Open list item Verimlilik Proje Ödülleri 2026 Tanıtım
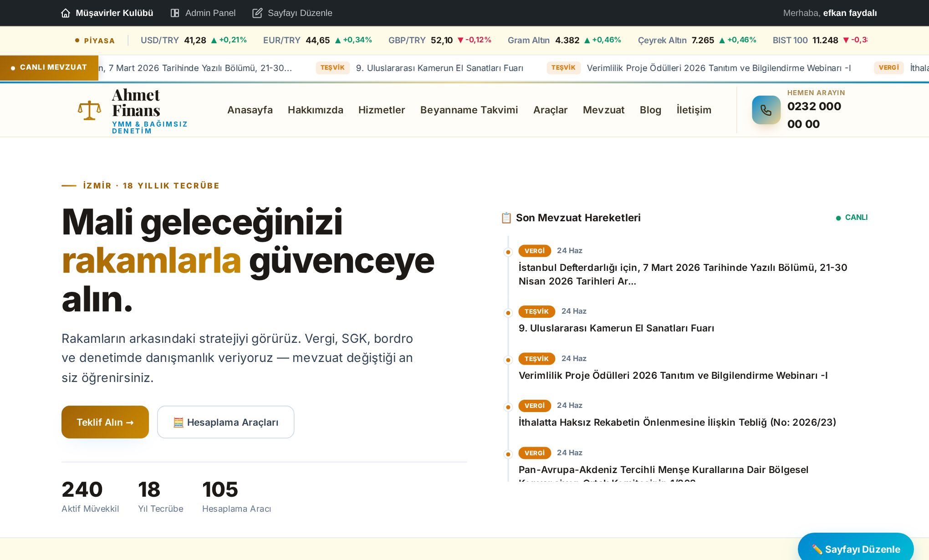The image size is (929, 560). (x=673, y=376)
